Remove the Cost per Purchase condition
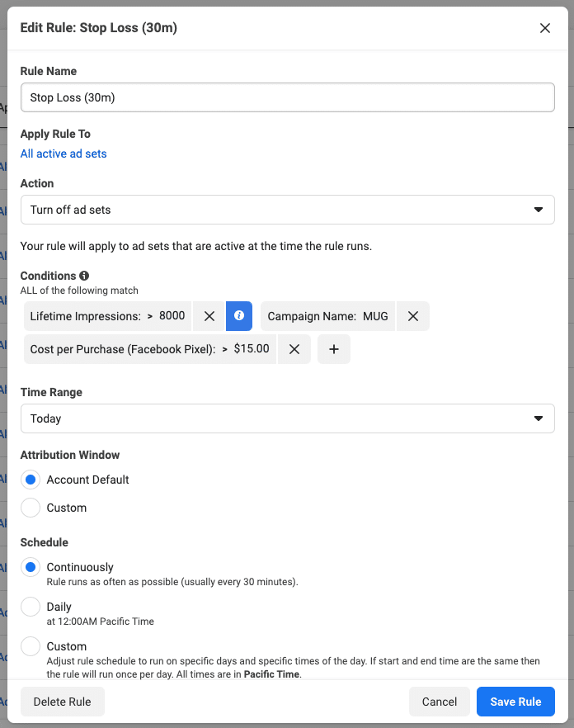Screen dimensions: 574x728 coord(294,349)
